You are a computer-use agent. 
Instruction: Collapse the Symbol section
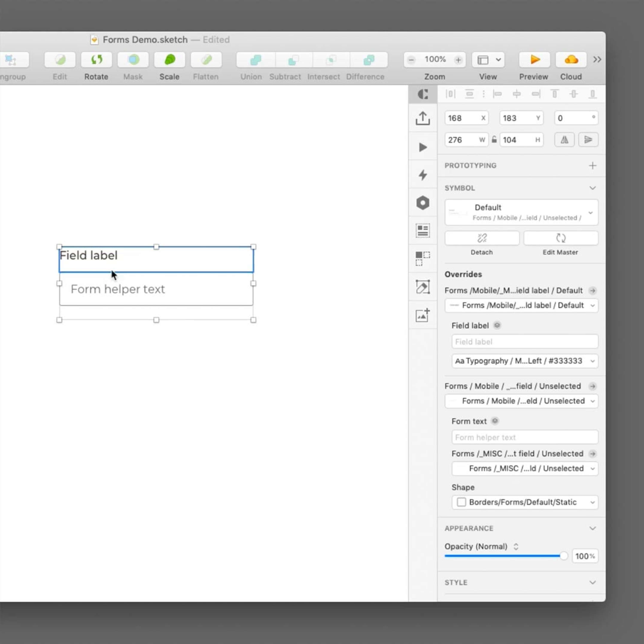(593, 188)
